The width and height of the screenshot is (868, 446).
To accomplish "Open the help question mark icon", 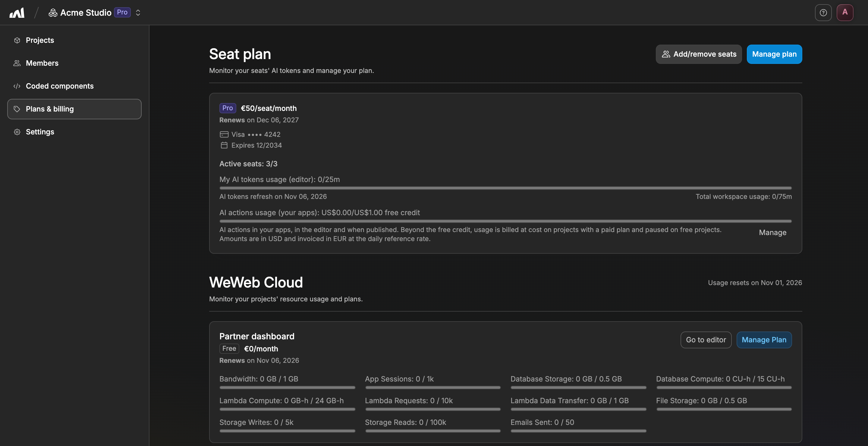I will (823, 13).
